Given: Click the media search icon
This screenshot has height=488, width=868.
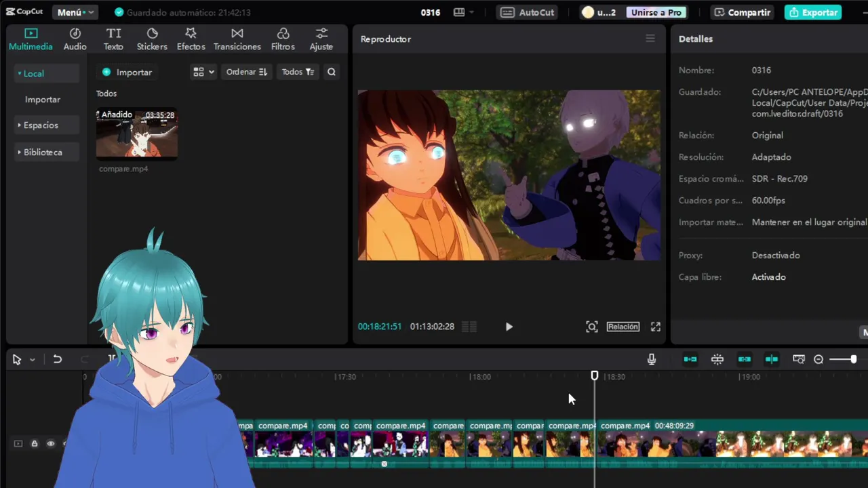Looking at the screenshot, I should click(x=332, y=72).
